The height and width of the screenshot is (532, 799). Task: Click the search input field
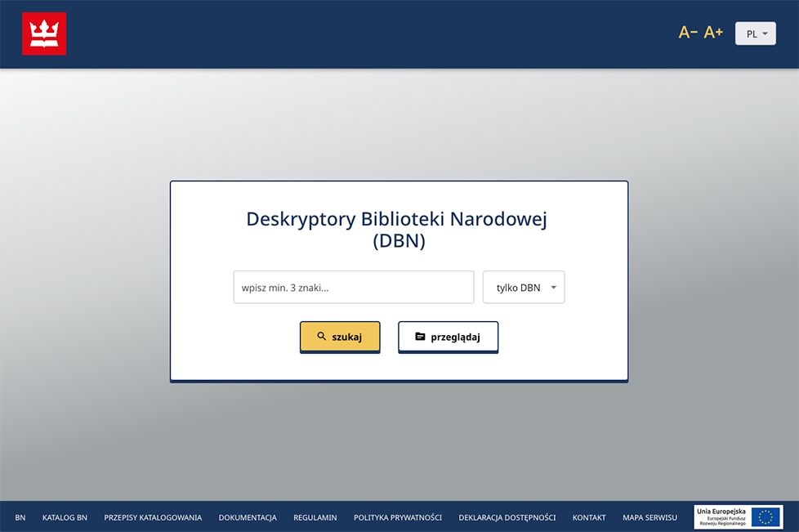354,288
